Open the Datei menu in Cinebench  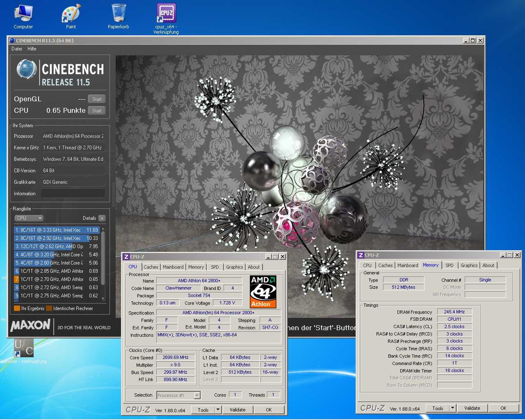17,49
